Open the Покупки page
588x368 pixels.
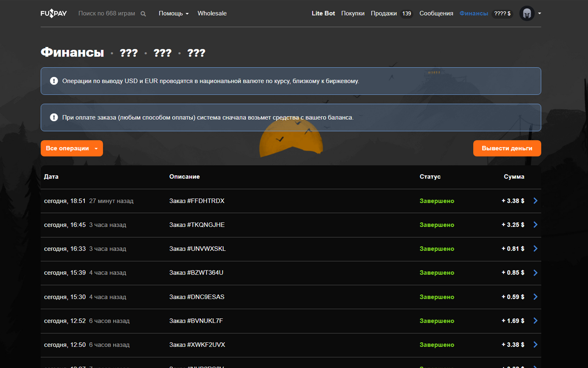point(353,13)
